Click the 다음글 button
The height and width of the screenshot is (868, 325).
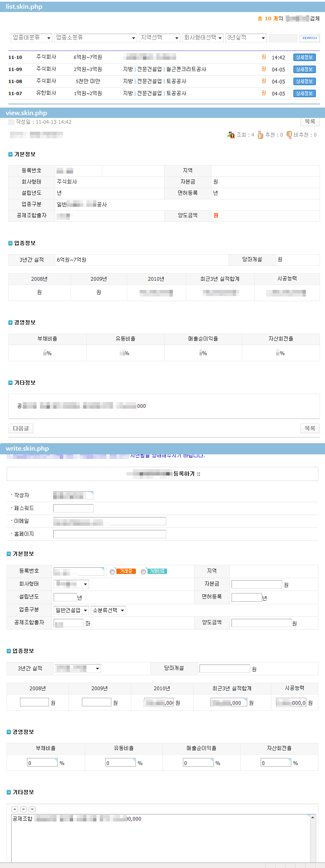[x=21, y=428]
